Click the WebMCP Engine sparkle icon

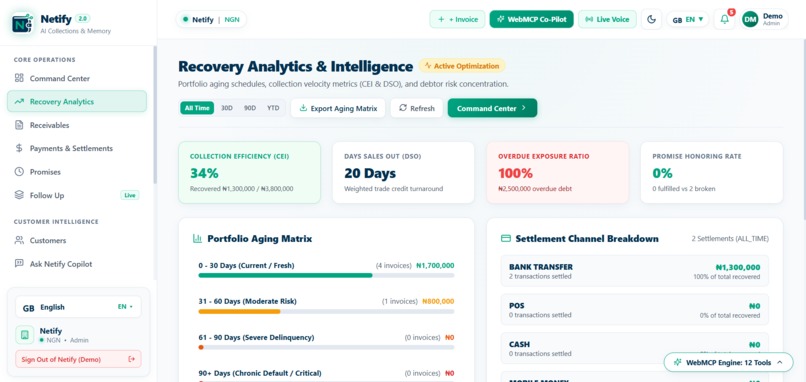(678, 362)
